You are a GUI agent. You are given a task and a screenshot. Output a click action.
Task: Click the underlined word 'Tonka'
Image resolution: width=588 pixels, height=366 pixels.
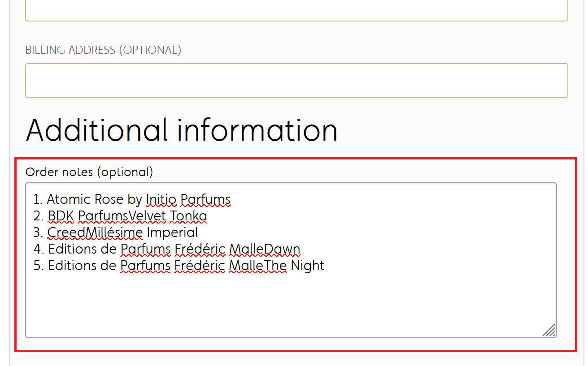click(x=188, y=216)
